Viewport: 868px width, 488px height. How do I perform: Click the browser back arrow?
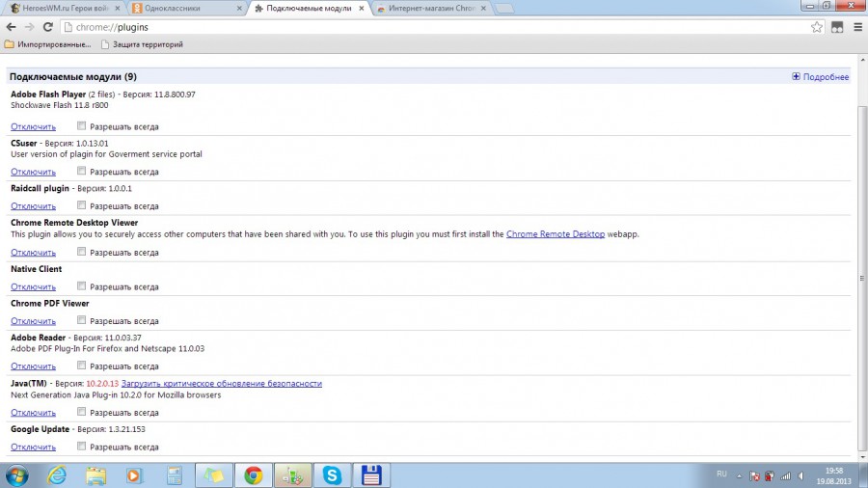[x=11, y=27]
